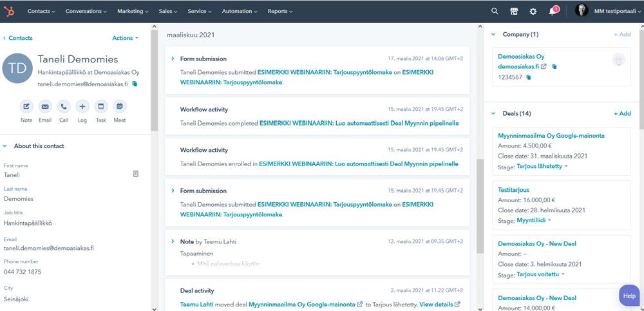Click the TD contact avatar
The image size is (644, 311).
click(x=17, y=68)
